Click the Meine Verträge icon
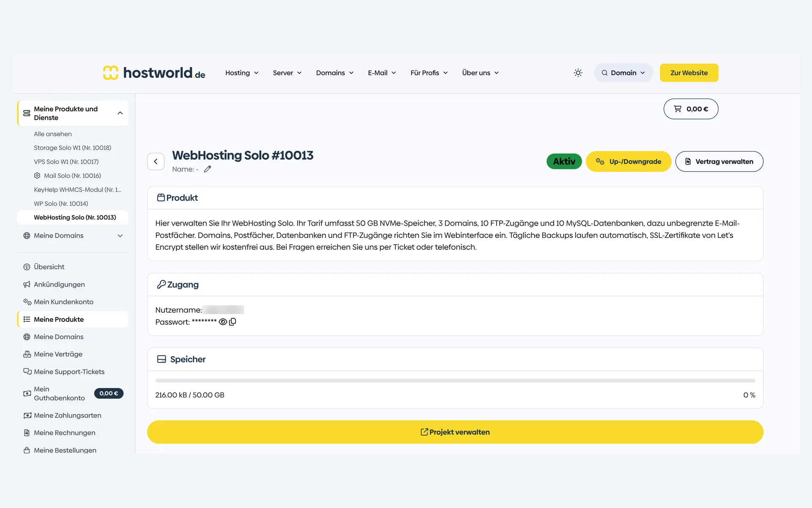The height and width of the screenshot is (508, 812). [x=27, y=354]
